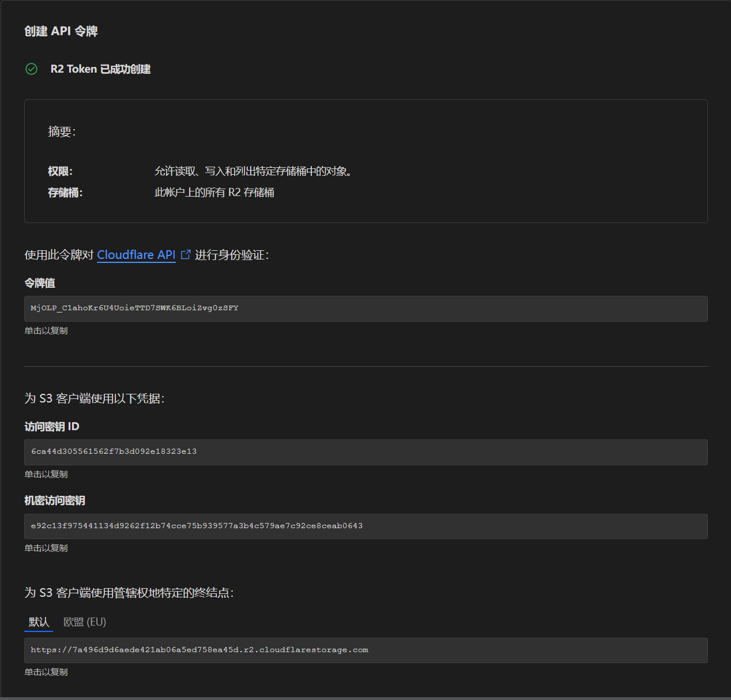
Task: Copy the token value field
Action: (x=366, y=308)
